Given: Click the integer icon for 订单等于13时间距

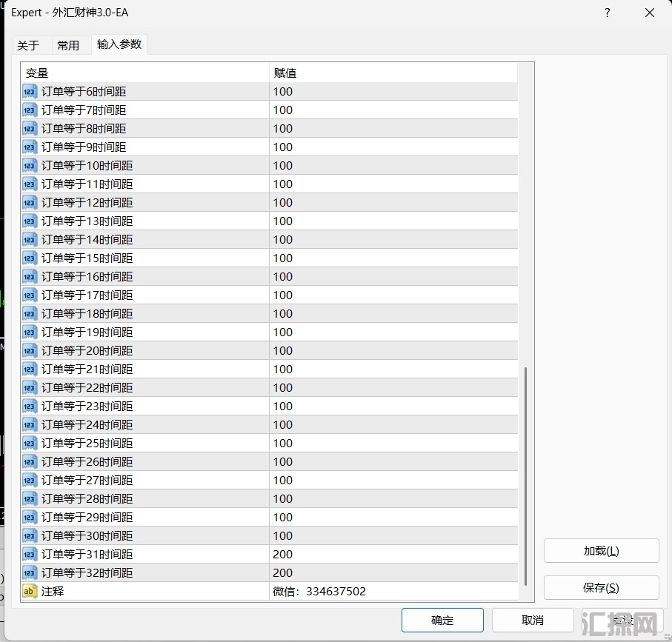Looking at the screenshot, I should tap(30, 221).
